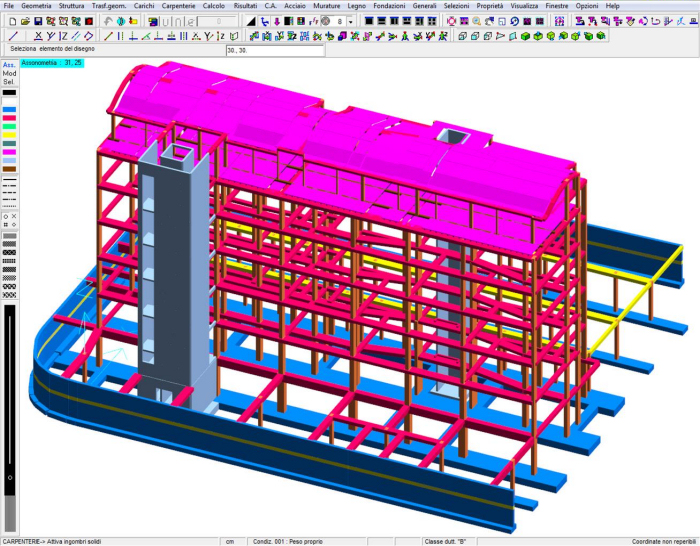Switch to Sel. mode in left panel
This screenshot has width=700, height=546.
pyautogui.click(x=9, y=81)
